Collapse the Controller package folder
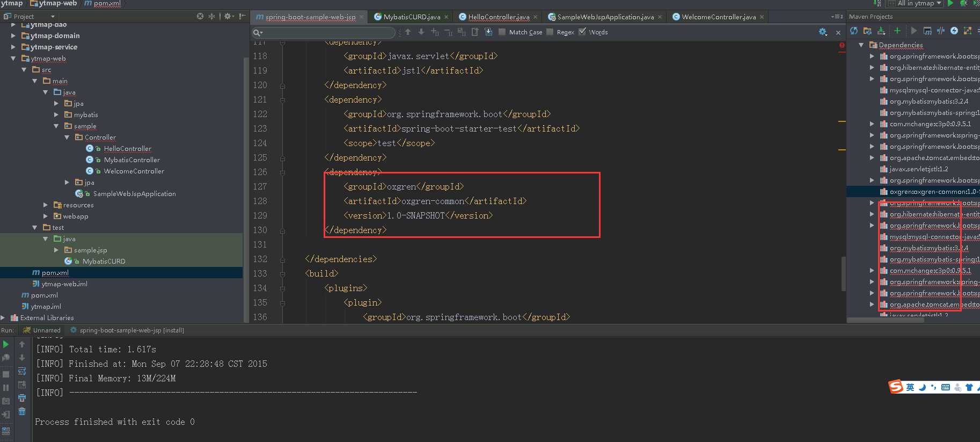 [67, 137]
